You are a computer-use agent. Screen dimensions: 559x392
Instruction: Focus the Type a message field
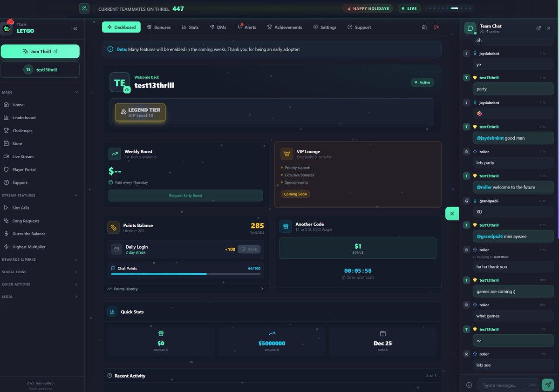click(509, 385)
